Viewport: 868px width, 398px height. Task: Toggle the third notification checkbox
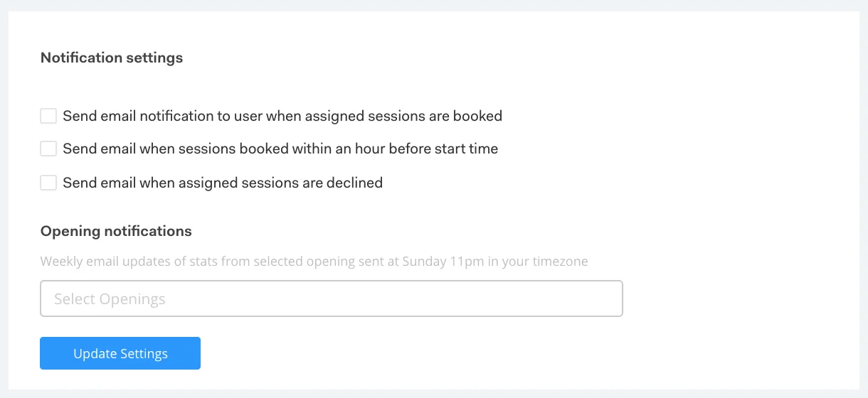click(48, 183)
